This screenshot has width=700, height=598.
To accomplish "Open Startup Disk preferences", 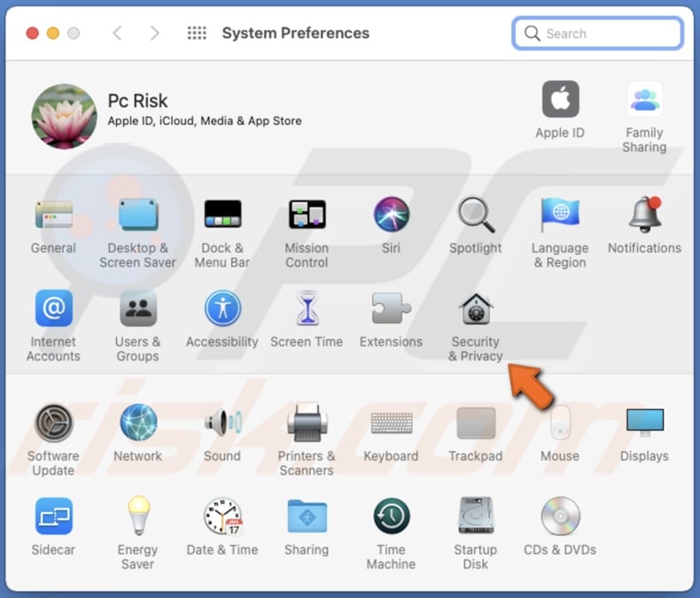I will [475, 518].
